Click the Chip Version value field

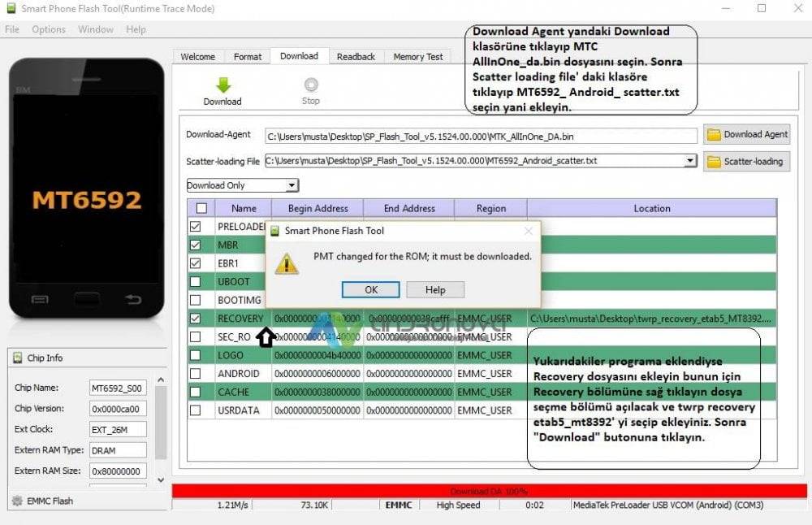coord(118,409)
